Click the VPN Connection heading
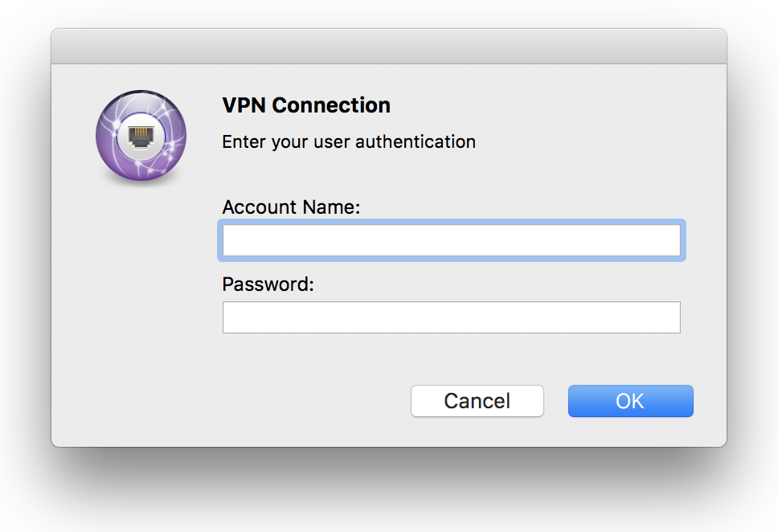 click(306, 105)
